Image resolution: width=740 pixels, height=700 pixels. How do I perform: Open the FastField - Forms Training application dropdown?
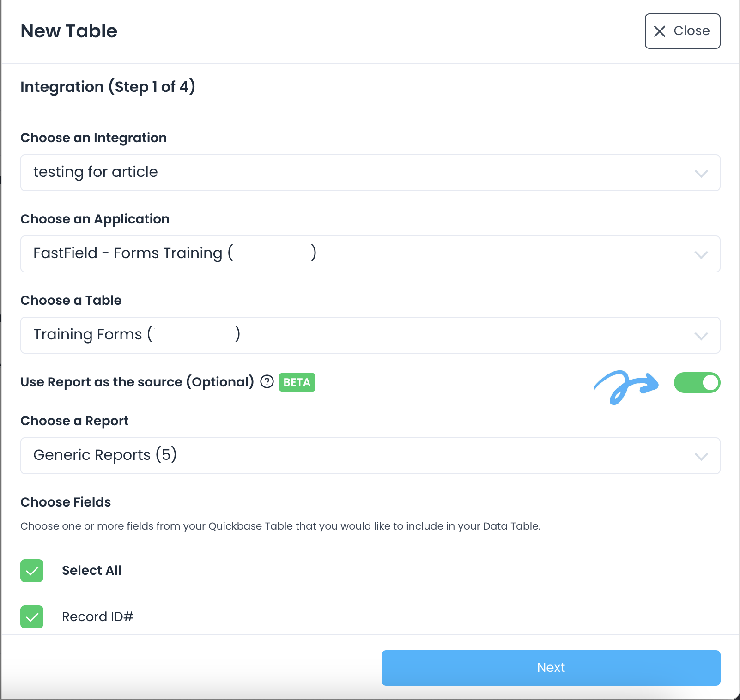(370, 254)
